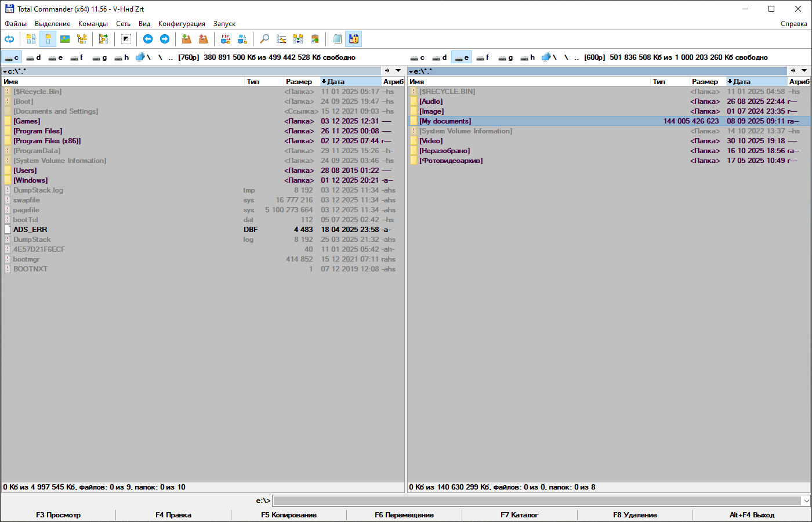This screenshot has width=812, height=522.
Task: Switch left panel to drive g
Action: click(100, 57)
